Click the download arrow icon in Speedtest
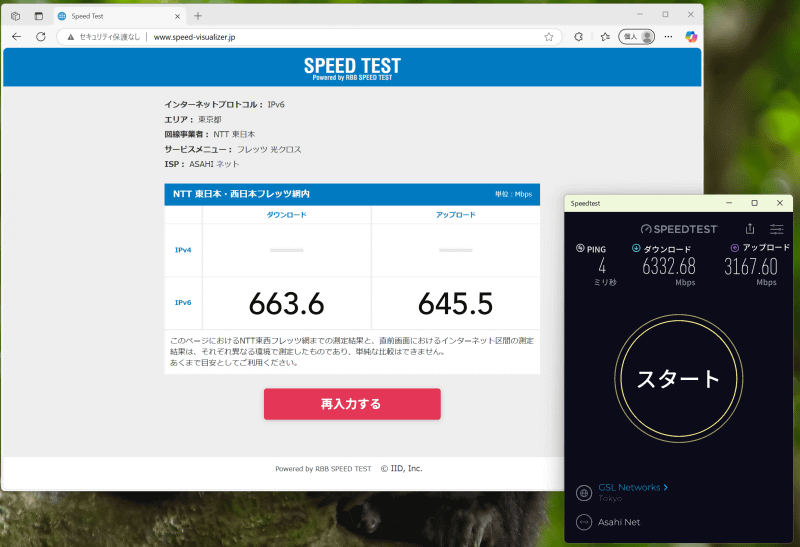Viewport: 800px width, 547px height. [636, 248]
